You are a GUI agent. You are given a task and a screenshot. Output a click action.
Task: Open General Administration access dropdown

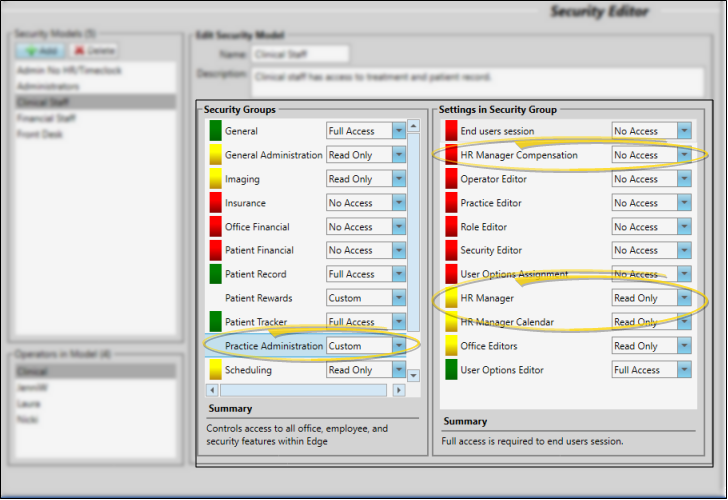398,155
